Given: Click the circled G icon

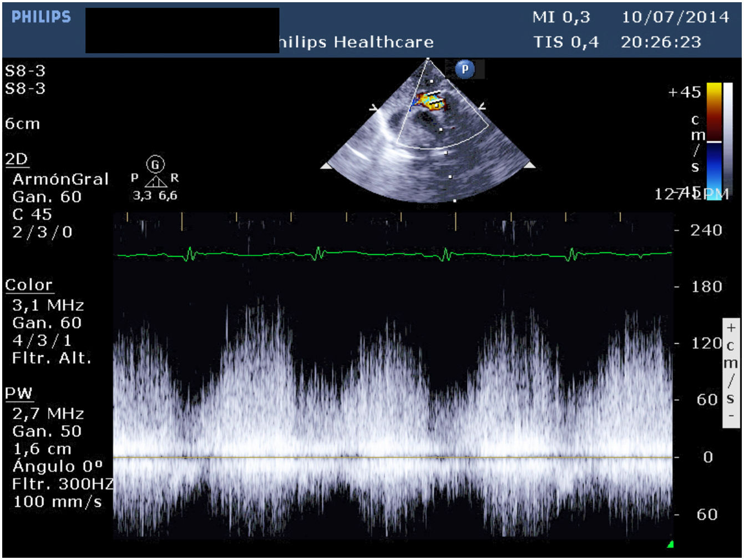Looking at the screenshot, I should coord(155,164).
